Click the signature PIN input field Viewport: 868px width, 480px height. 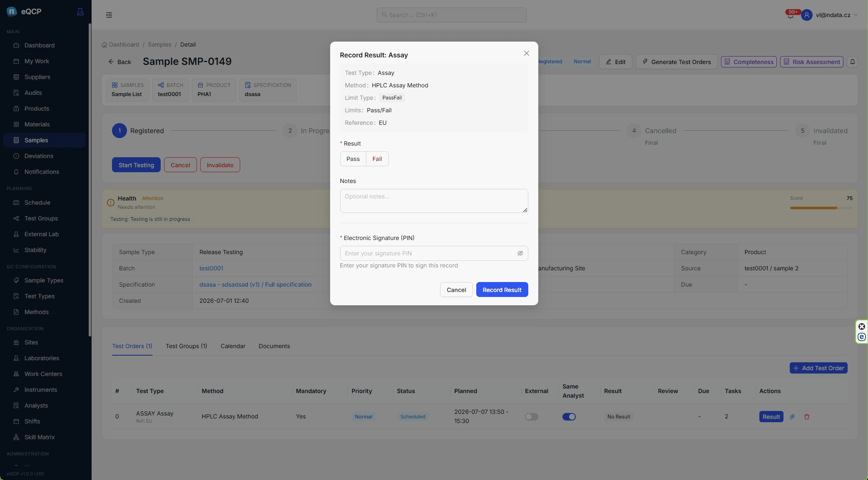coord(434,253)
